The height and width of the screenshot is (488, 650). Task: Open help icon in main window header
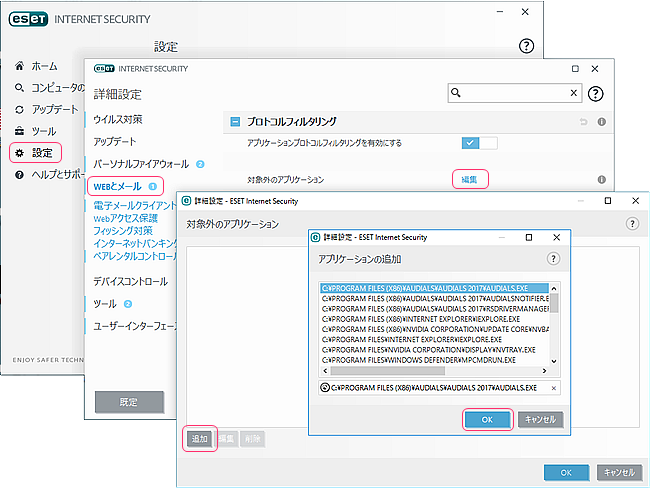click(526, 46)
